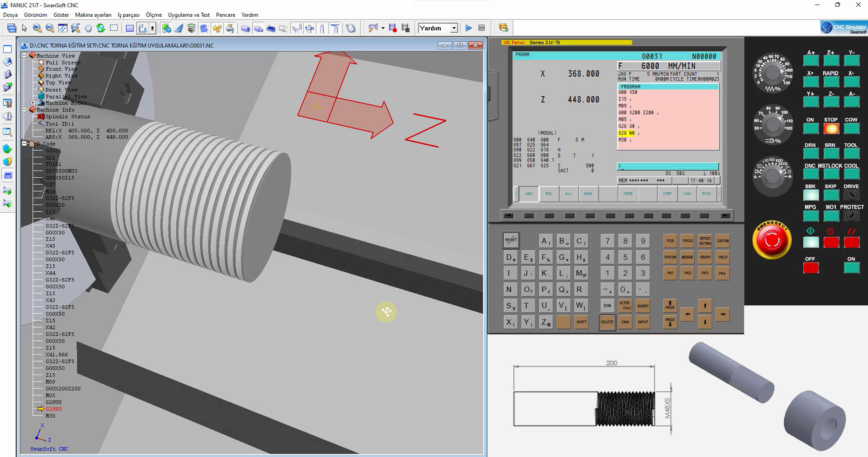Click the red feed hold button
This screenshot has width=868, height=457.
click(x=831, y=242)
